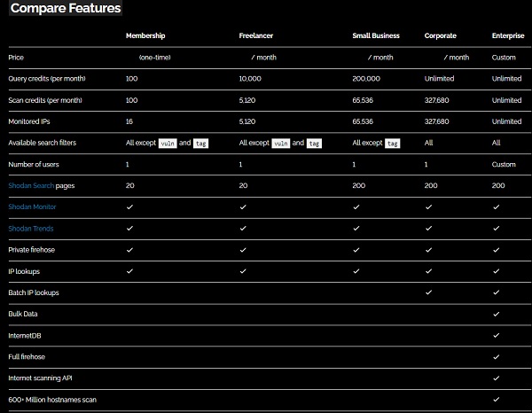Screen dimensions: 532x413
Task: Click Private firehose checkmark for Membership
Action: point(129,250)
